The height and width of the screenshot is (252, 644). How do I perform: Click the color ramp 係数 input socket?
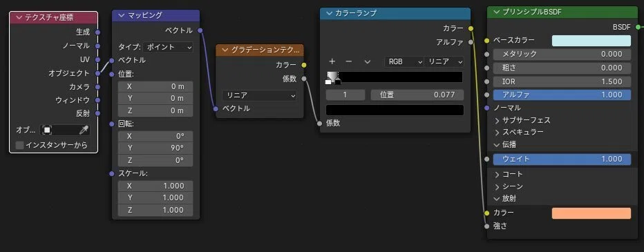pos(320,123)
